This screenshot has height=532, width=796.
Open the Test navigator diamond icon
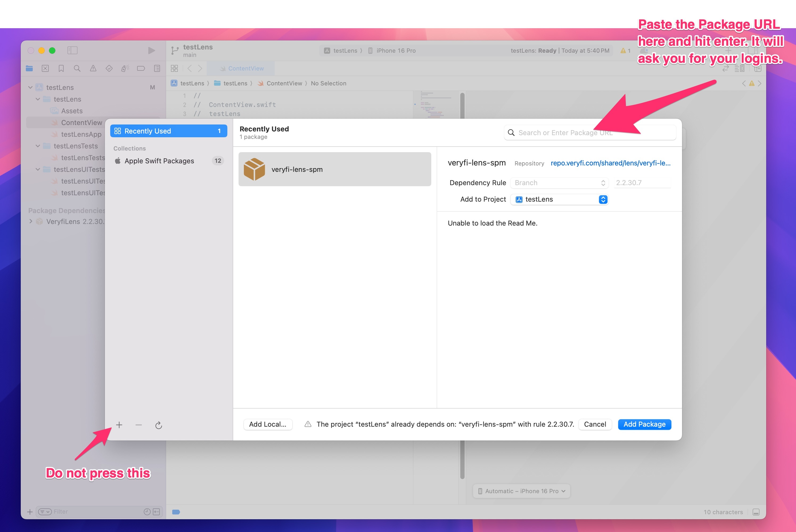point(109,69)
